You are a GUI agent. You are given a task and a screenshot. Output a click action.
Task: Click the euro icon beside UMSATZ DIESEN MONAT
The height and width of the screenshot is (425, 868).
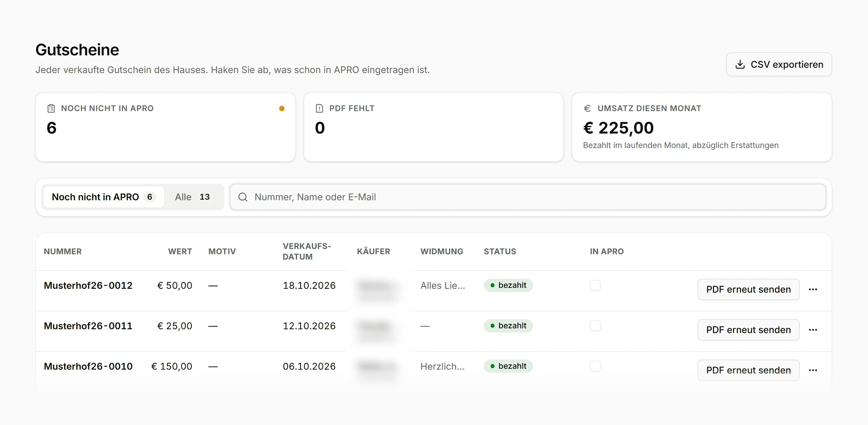coord(587,109)
